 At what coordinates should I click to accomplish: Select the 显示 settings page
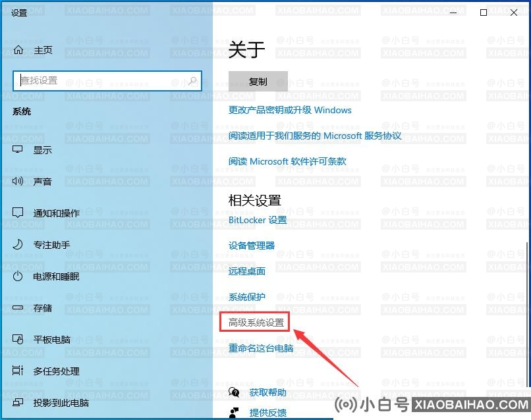point(42,150)
